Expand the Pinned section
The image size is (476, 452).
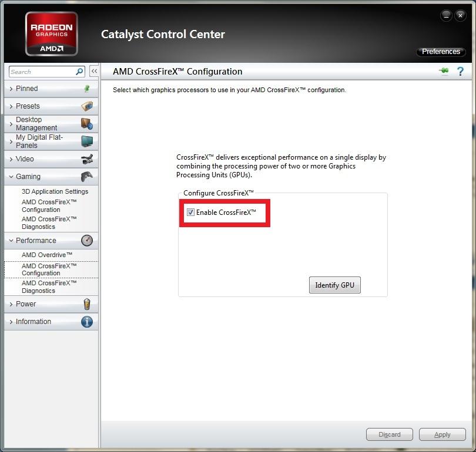[51, 89]
